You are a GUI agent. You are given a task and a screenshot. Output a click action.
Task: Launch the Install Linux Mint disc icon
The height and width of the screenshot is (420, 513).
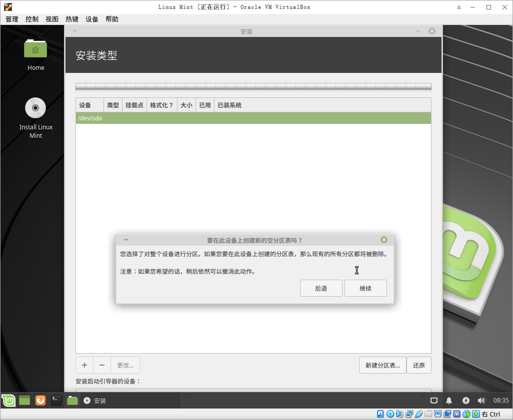(35, 108)
